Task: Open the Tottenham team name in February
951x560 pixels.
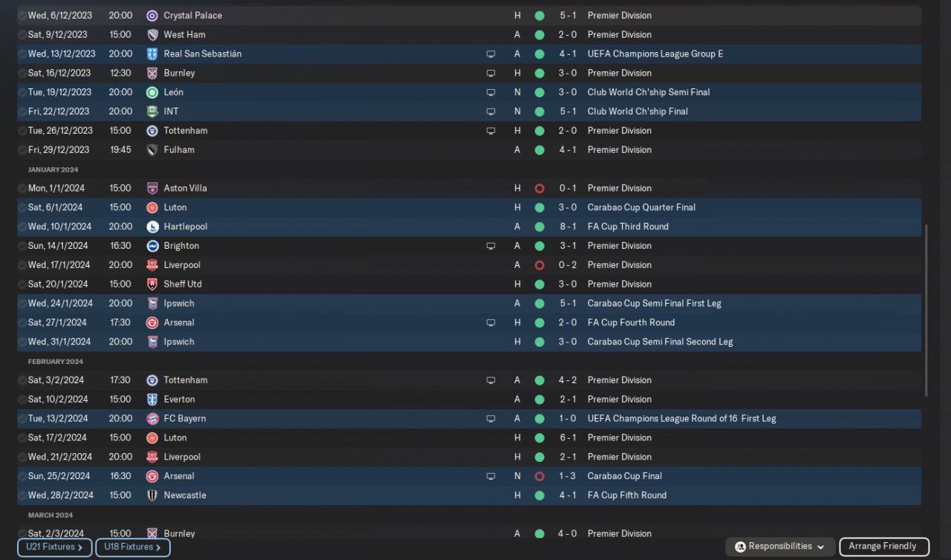Action: click(185, 380)
